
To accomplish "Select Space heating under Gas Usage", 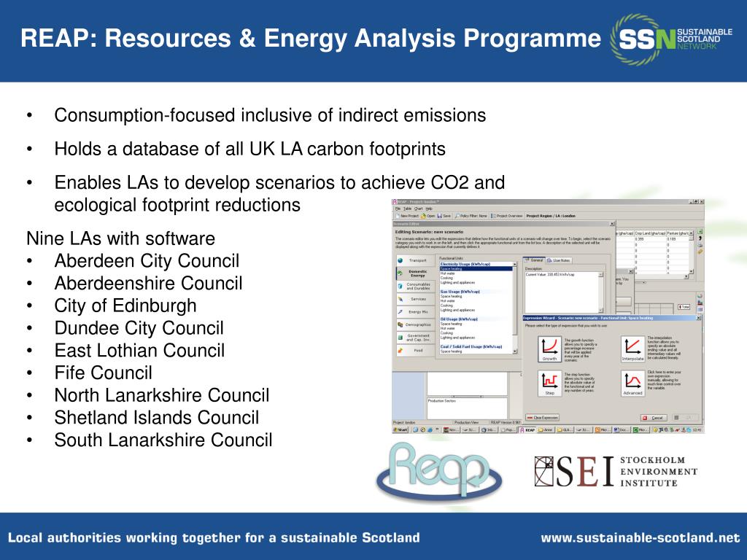I will (476, 296).
